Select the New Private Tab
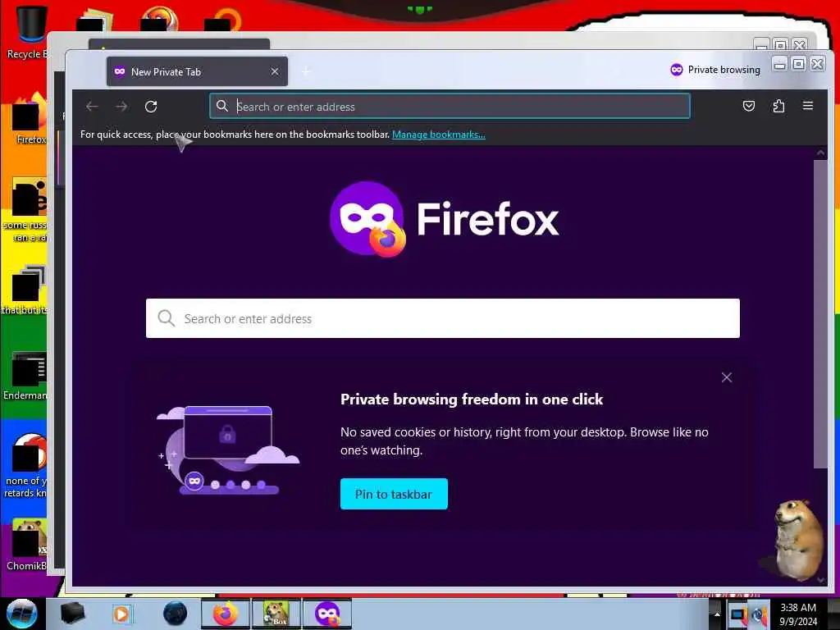This screenshot has width=840, height=630. pos(197,72)
